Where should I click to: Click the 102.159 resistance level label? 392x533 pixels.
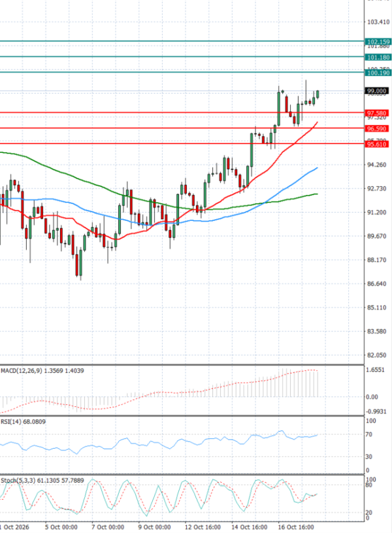[x=378, y=42]
